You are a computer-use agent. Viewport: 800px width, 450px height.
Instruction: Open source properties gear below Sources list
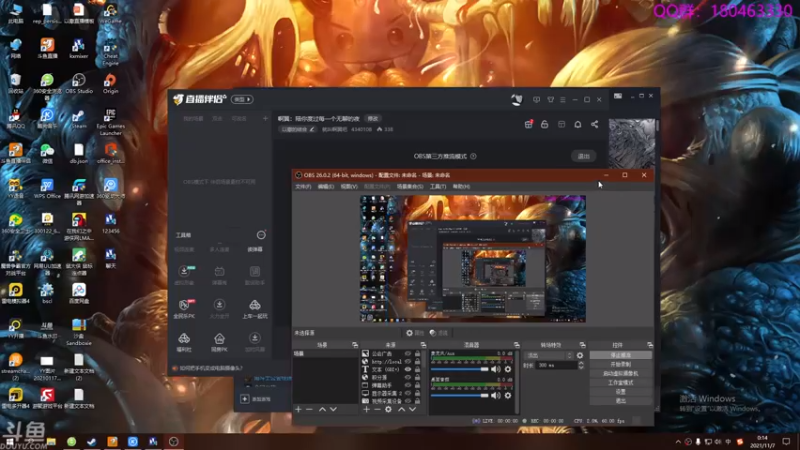388,409
